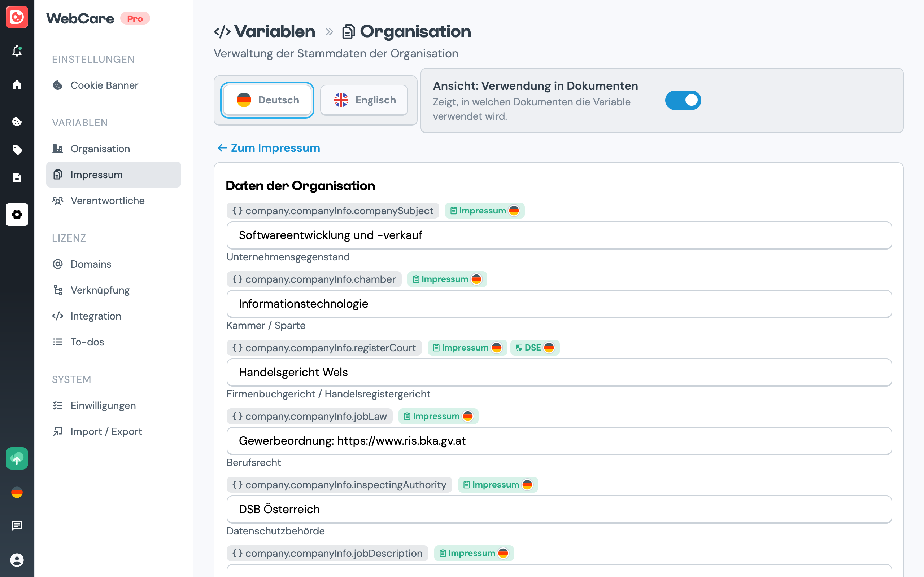The image size is (924, 577).
Task: Open Verantwortliche menu item
Action: (107, 201)
